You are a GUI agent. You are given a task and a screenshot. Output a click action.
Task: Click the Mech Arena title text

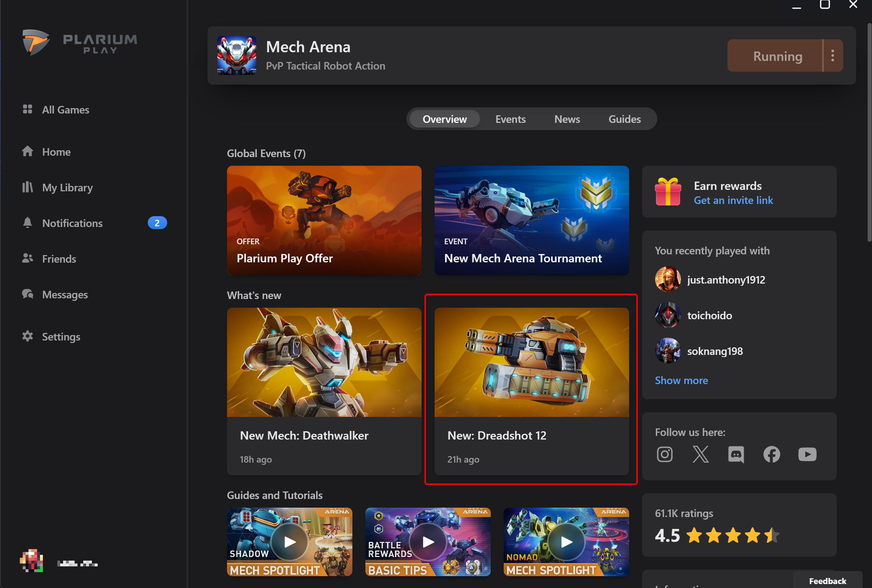(308, 47)
